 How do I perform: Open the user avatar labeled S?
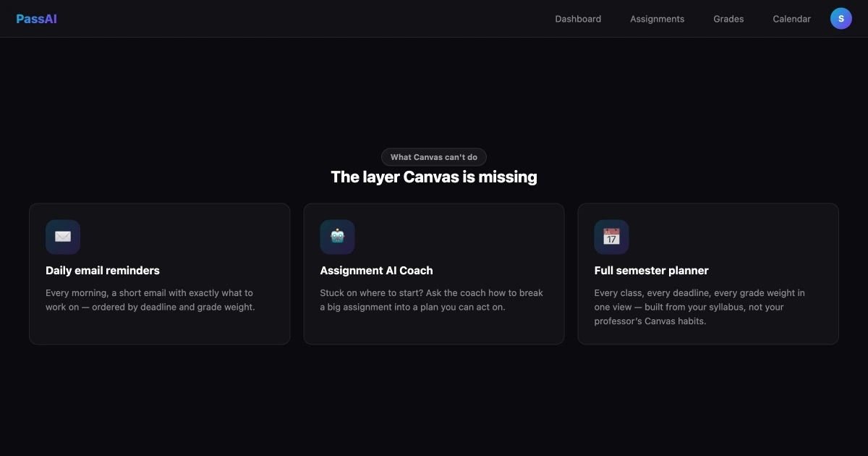(841, 19)
